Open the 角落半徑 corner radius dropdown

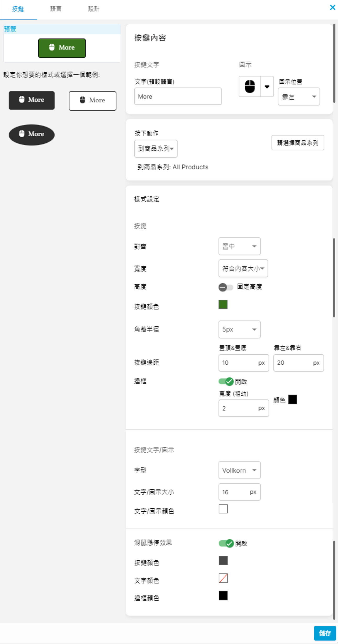pyautogui.click(x=239, y=329)
